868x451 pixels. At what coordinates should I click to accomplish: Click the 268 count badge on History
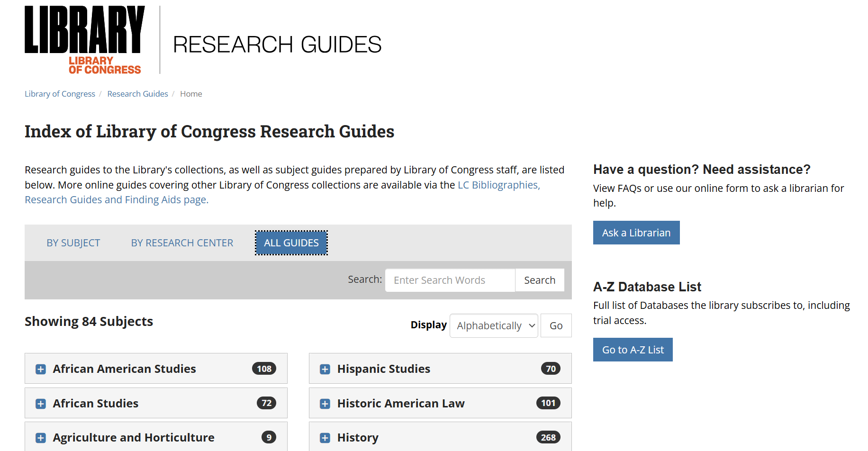pos(548,437)
